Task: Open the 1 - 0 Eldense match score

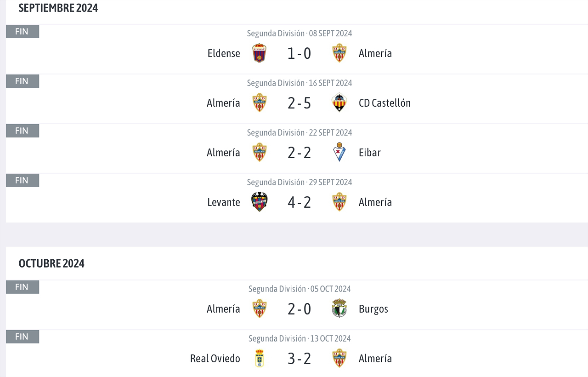Action: coord(300,53)
